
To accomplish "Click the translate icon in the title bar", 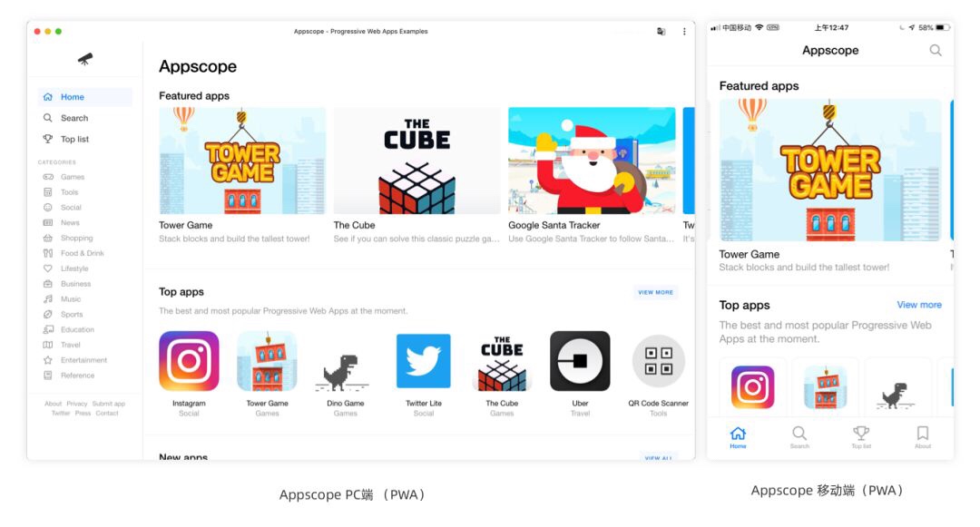I will tap(661, 31).
